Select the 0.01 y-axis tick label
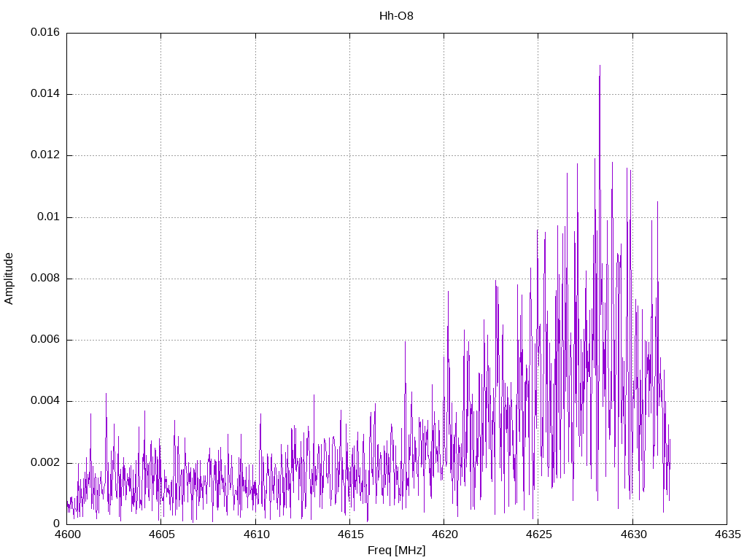Viewport: 747px width, 560px height. pyautogui.click(x=50, y=217)
